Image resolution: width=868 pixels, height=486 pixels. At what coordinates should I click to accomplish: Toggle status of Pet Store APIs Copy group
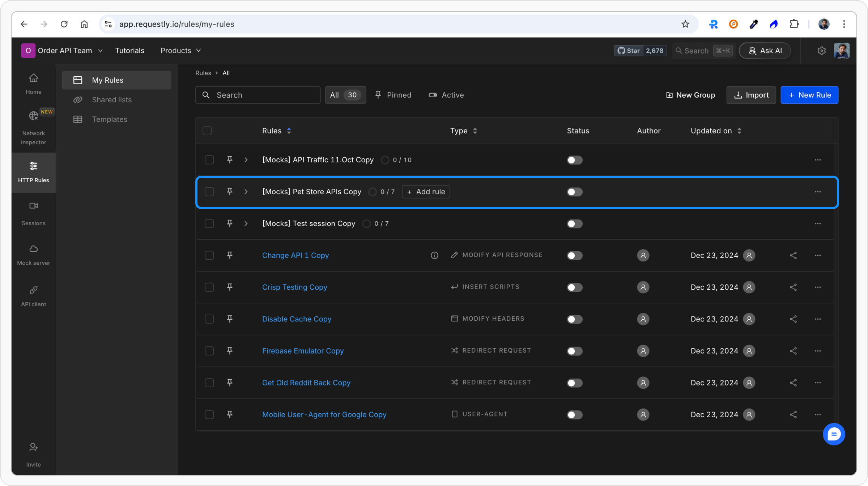click(x=574, y=192)
